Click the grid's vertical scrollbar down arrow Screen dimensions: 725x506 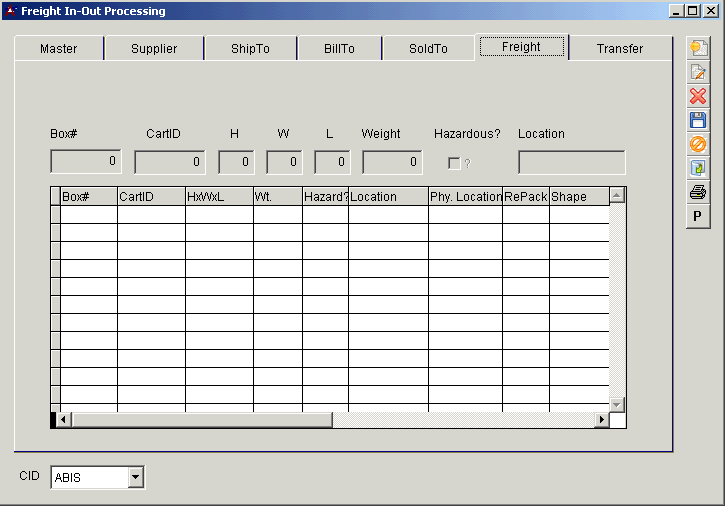coord(617,404)
